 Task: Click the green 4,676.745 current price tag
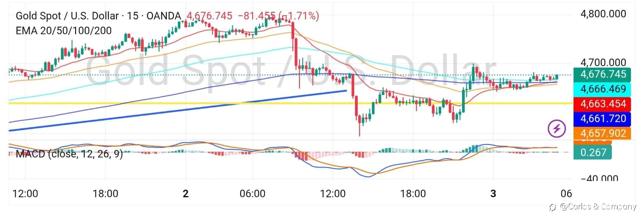click(x=603, y=74)
